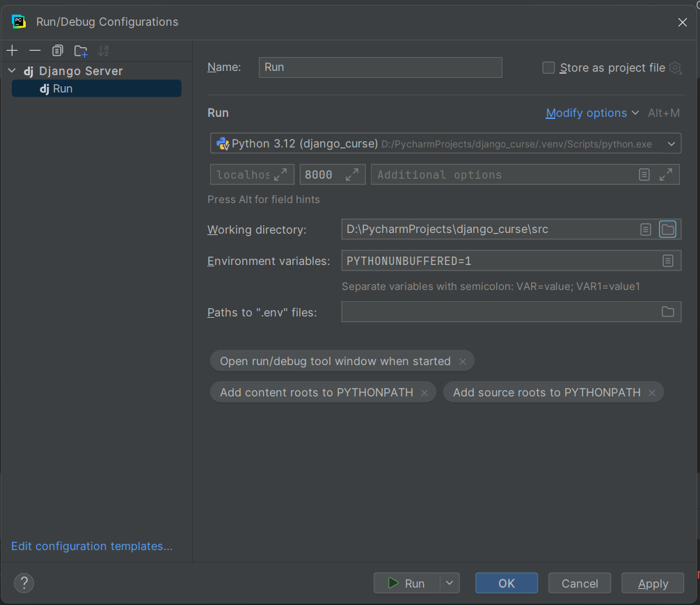Add new configuration with plus icon

(12, 51)
